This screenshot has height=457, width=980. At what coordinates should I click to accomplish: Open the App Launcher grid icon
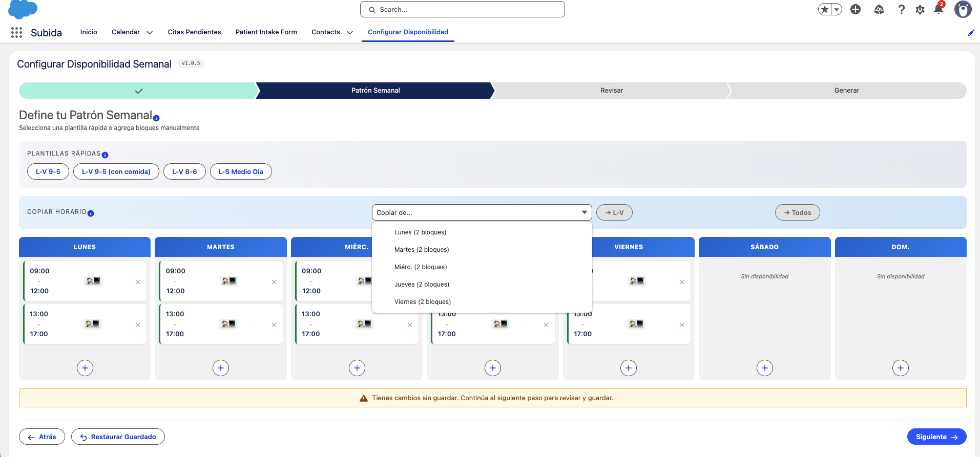click(x=16, y=32)
